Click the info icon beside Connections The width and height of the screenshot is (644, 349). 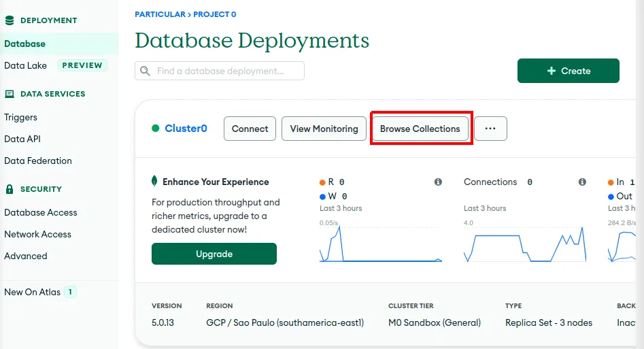[582, 182]
